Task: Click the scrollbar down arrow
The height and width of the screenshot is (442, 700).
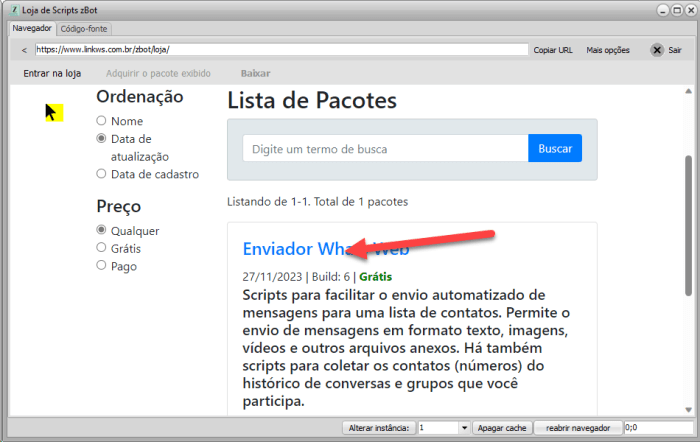Action: [x=688, y=410]
